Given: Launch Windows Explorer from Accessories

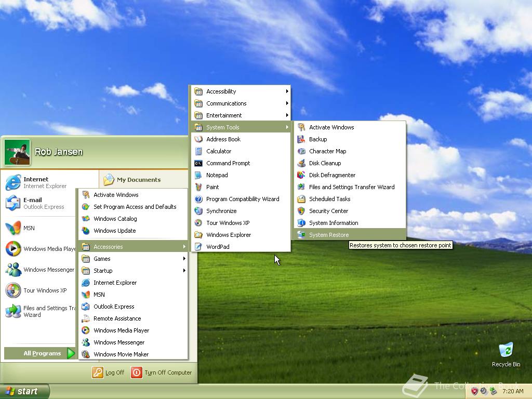Looking at the screenshot, I should tap(241, 235).
